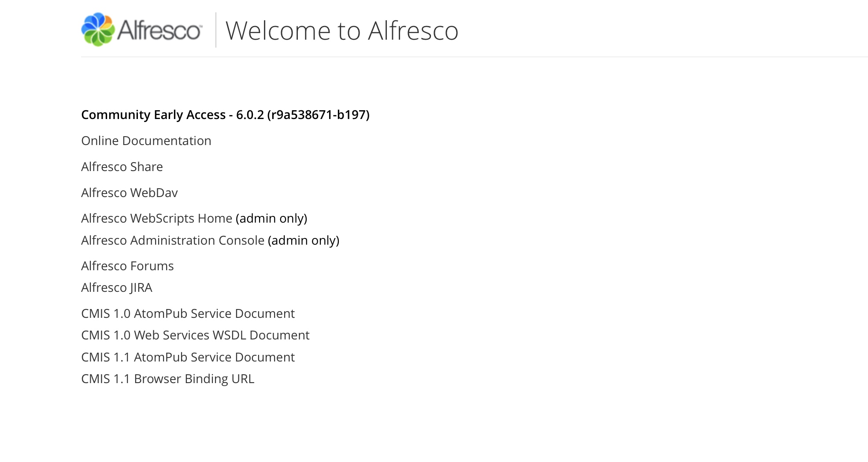Click the Community Early Access label

(x=153, y=115)
